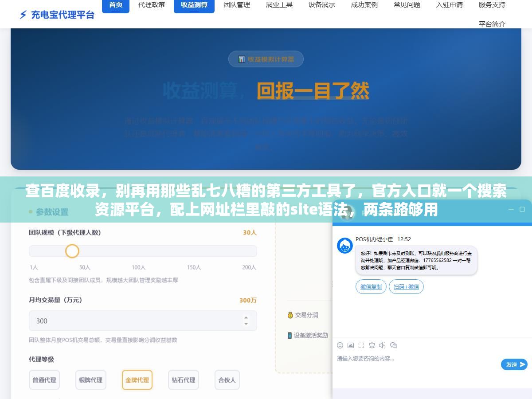Click the 交易分润 label
532x399 pixels.
tap(306, 315)
